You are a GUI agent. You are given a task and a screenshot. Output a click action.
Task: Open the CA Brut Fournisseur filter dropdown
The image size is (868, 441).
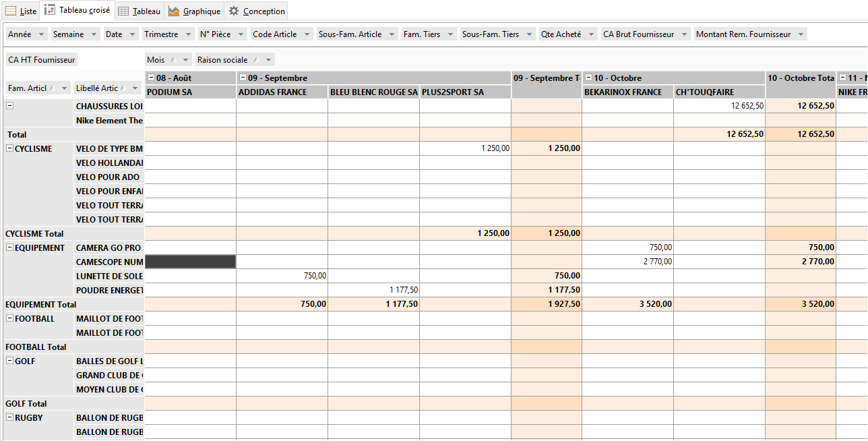click(x=684, y=34)
